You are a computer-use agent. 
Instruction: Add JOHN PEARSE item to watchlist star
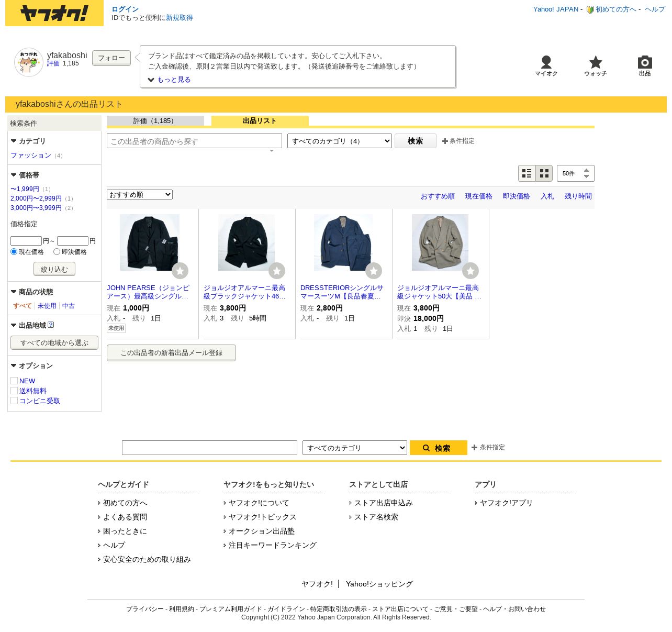click(180, 271)
